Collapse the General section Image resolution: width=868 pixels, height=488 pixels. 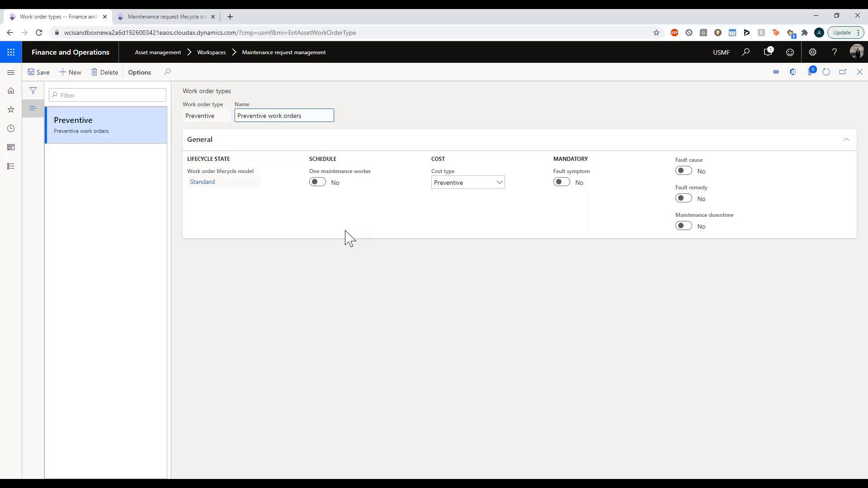[846, 140]
